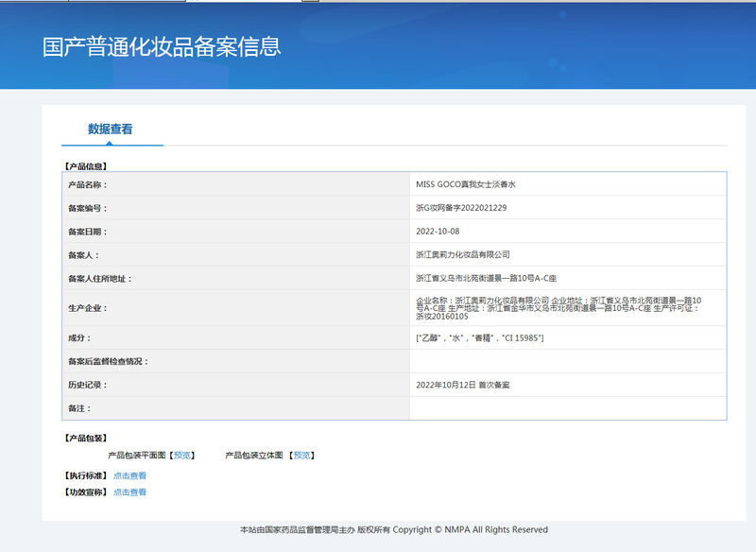Image resolution: width=756 pixels, height=552 pixels.
Task: Click the 产品名称 row label
Action: [x=88, y=184]
